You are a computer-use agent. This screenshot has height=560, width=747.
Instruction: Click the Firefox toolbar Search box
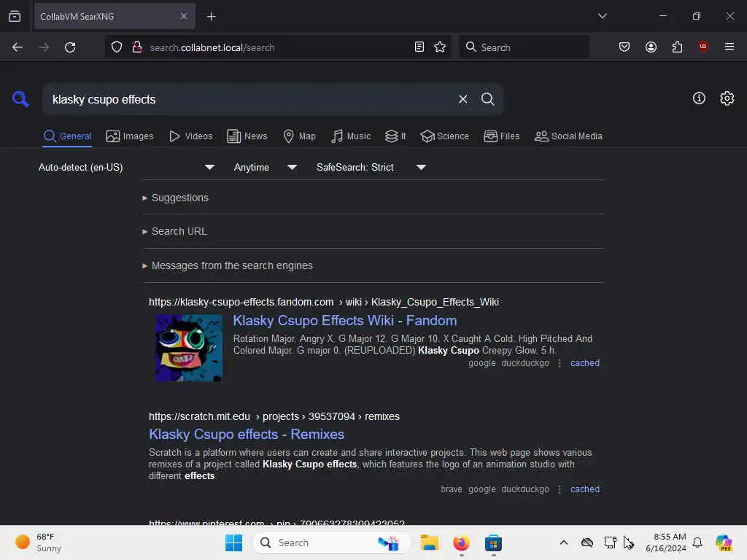tap(524, 47)
